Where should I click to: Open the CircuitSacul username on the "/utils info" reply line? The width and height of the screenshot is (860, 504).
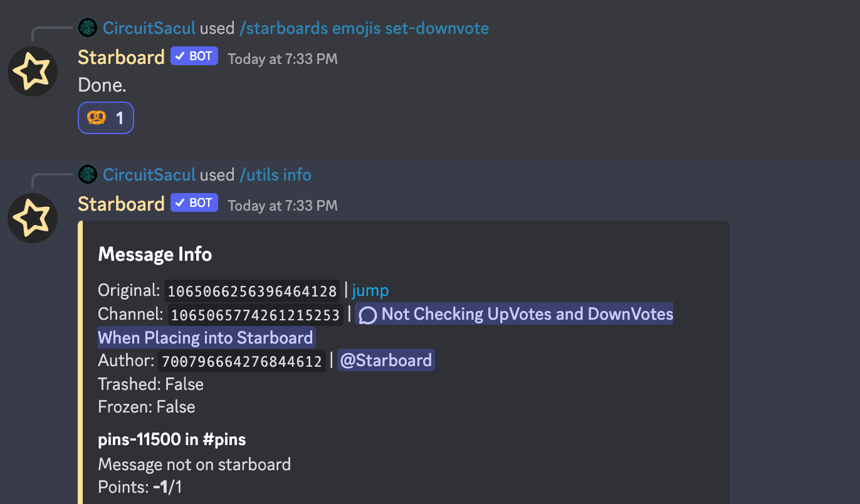tap(149, 174)
